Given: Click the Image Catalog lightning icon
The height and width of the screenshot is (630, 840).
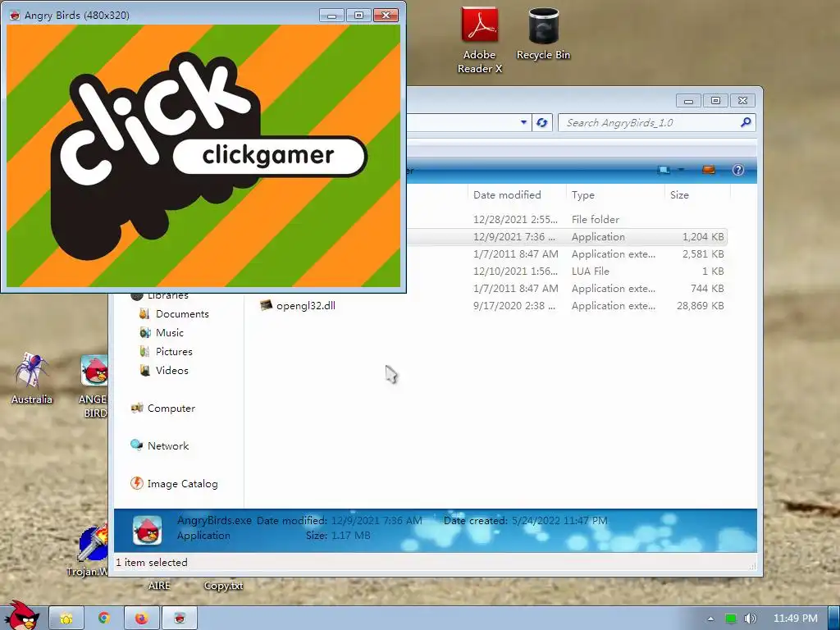Looking at the screenshot, I should 137,483.
